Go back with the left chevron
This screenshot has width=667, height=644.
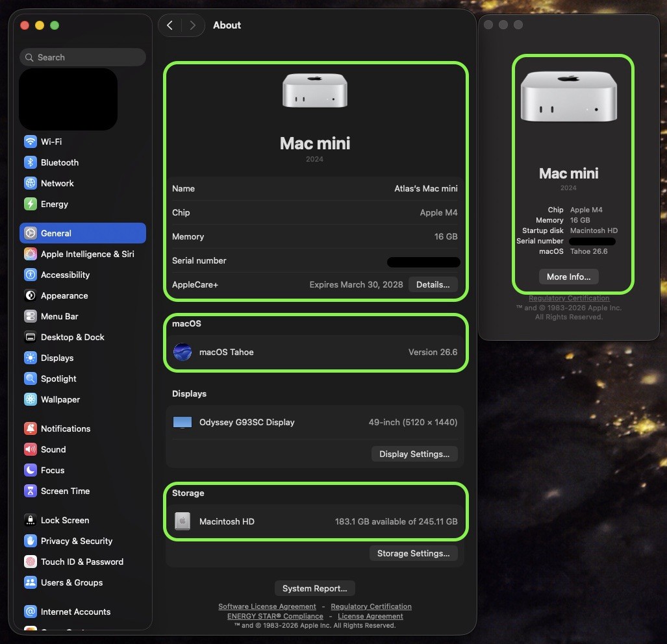click(170, 25)
